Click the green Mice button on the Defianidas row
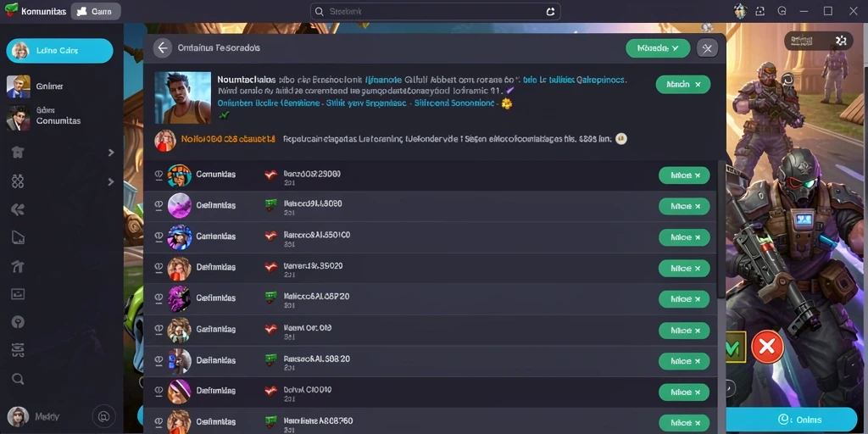Screen dimensions: 868x434 [x=684, y=361]
